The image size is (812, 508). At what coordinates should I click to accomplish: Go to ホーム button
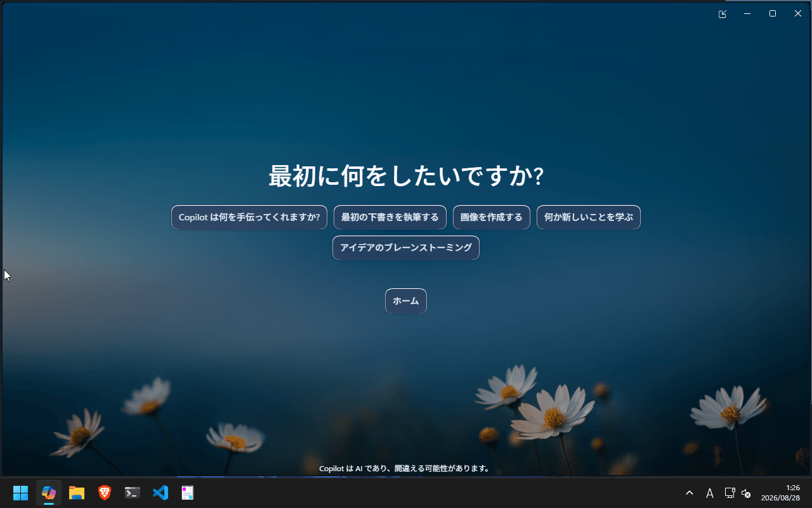point(406,301)
